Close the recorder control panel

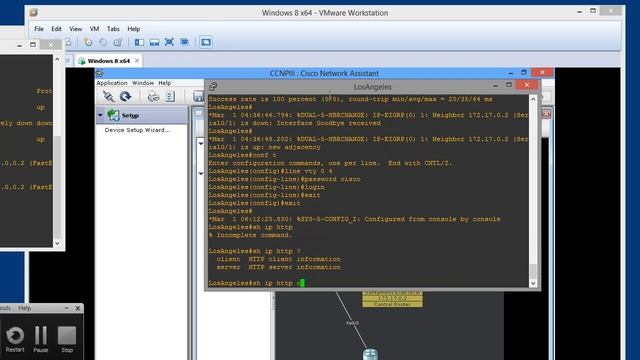(78, 308)
